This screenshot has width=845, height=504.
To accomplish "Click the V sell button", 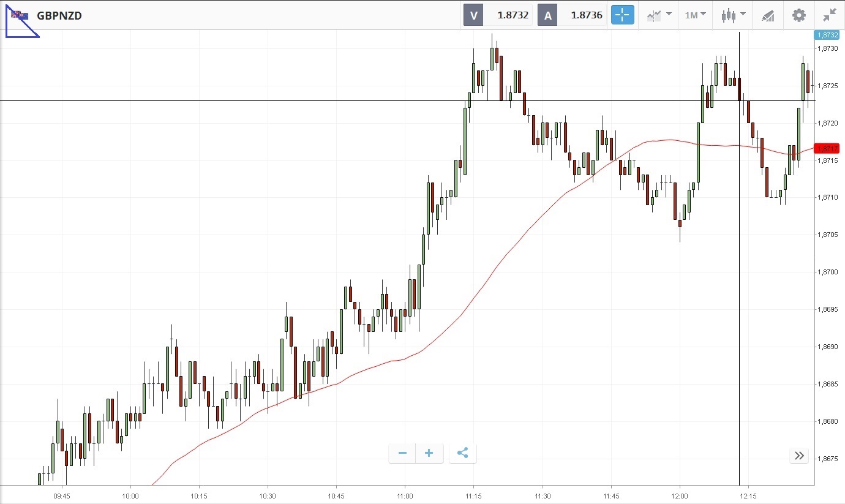I will click(473, 15).
